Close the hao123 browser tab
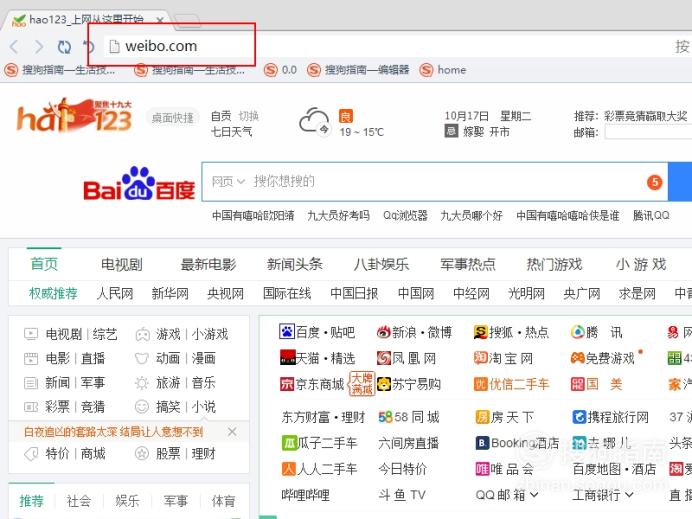692x519 pixels. pos(160,20)
